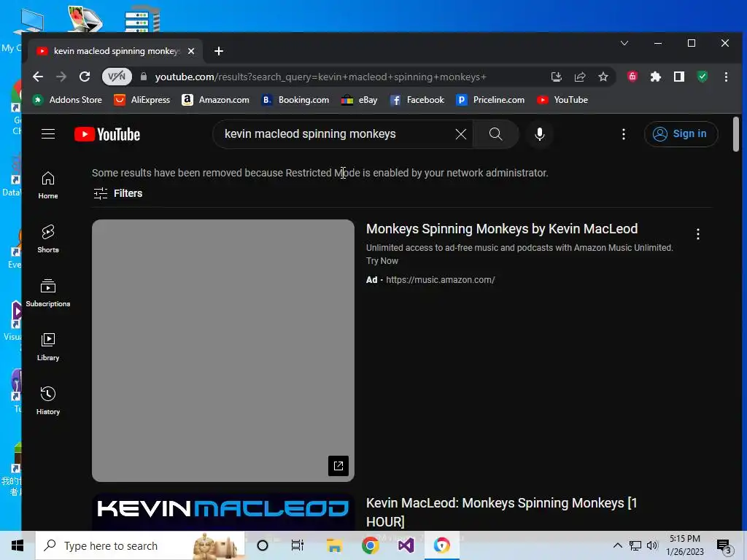Toggle the browser side panel
This screenshot has width=747, height=560.
pos(679,77)
